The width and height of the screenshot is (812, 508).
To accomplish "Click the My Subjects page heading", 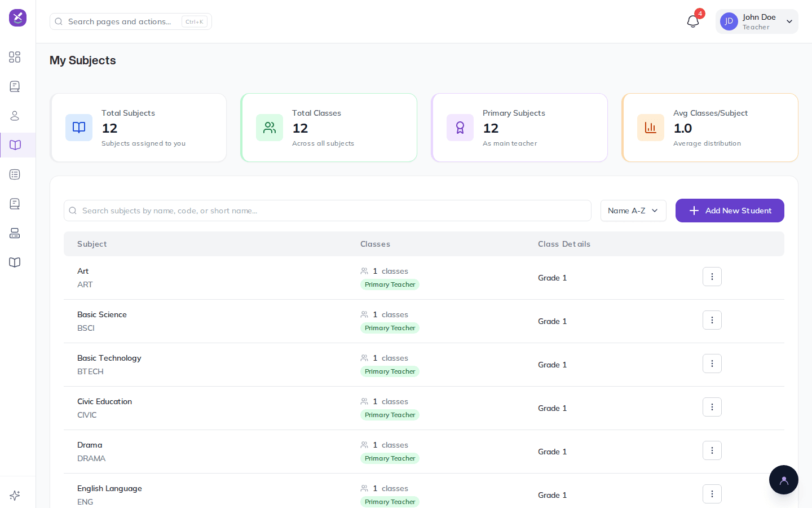I will coord(83,60).
